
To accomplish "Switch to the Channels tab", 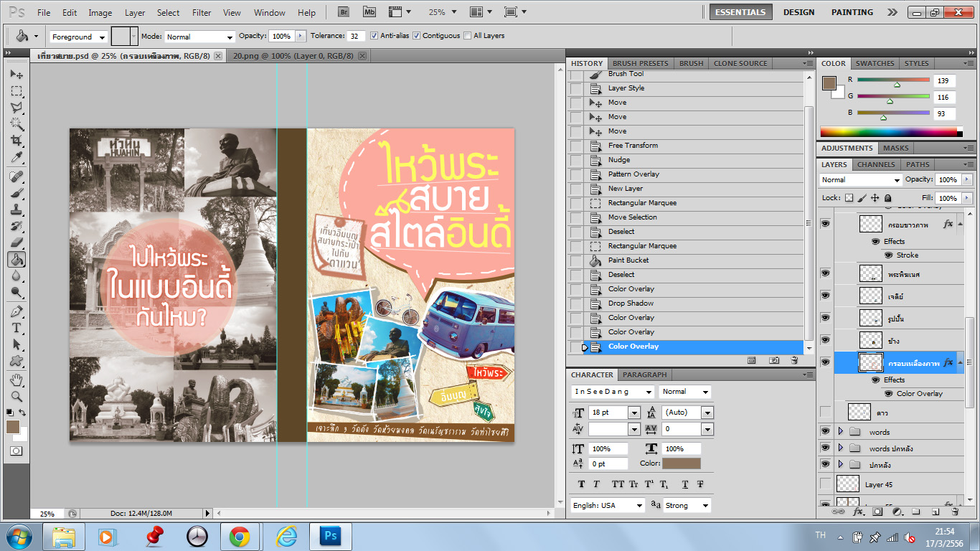I will tap(875, 164).
